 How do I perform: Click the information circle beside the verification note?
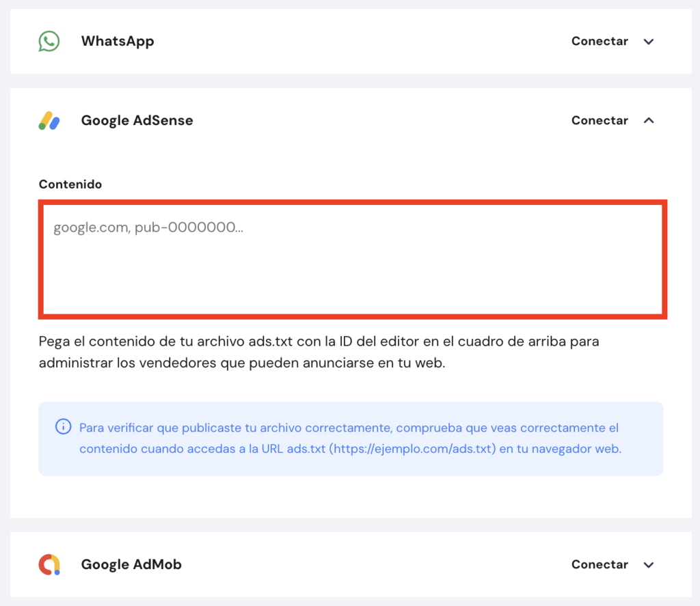click(63, 426)
